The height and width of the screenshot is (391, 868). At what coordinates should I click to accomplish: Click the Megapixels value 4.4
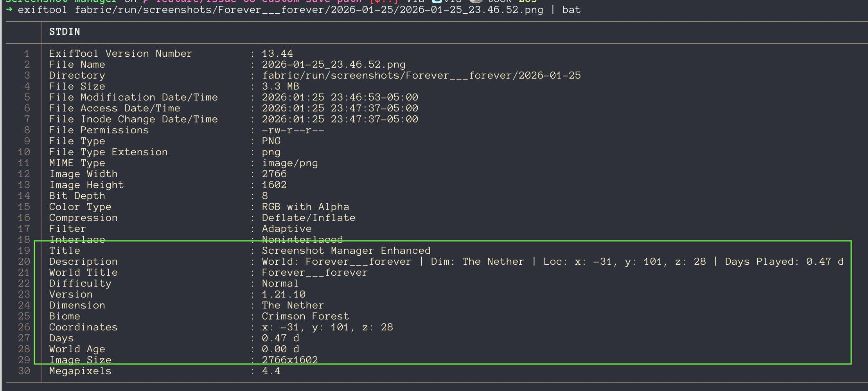click(x=271, y=371)
